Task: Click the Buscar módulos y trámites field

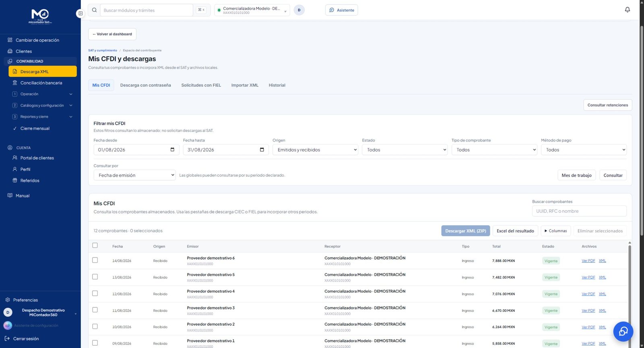Action: [x=147, y=10]
